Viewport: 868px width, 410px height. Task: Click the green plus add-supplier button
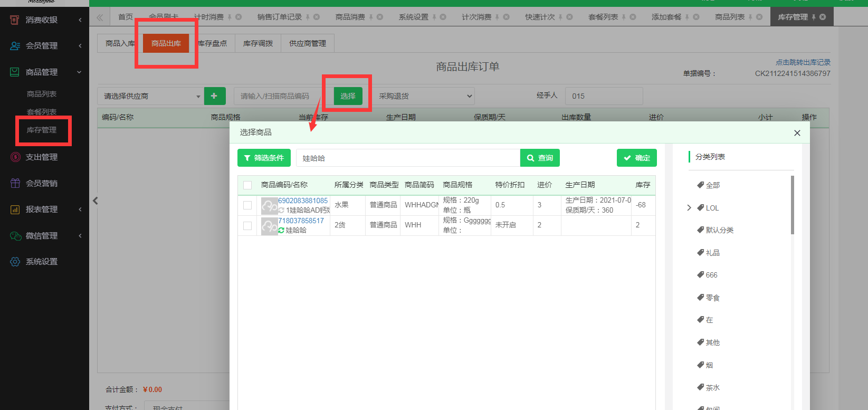[214, 96]
